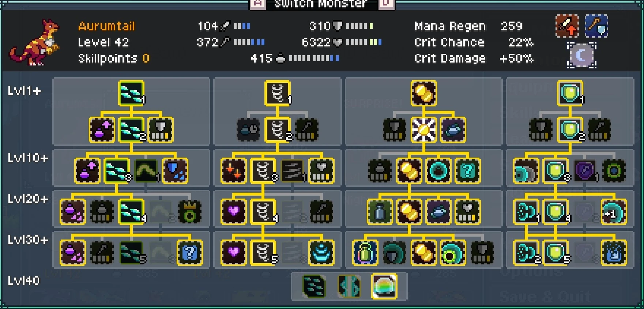Select the rainbow-bordered green potion skill
The image size is (644, 309).
[x=365, y=253]
